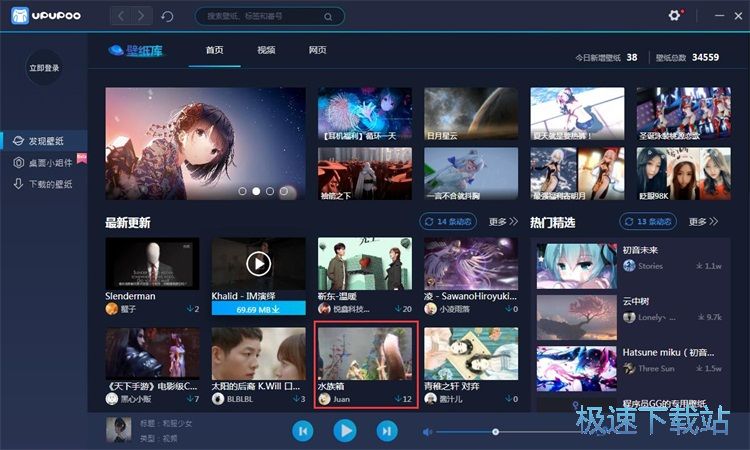750x450 pixels.
Task: Open the 一言不合就抖胸 thumbnail
Action: point(471,174)
